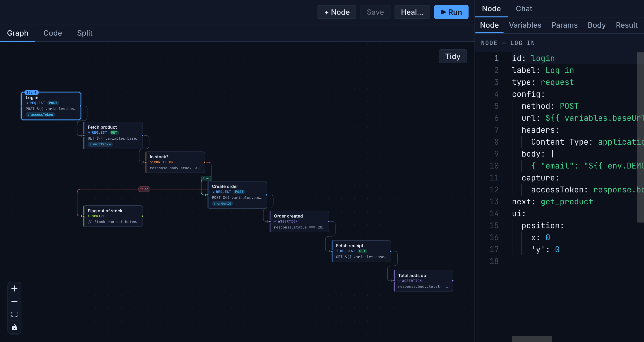Click the branch icon in In stock? node
This screenshot has height=342, width=644.
click(151, 162)
